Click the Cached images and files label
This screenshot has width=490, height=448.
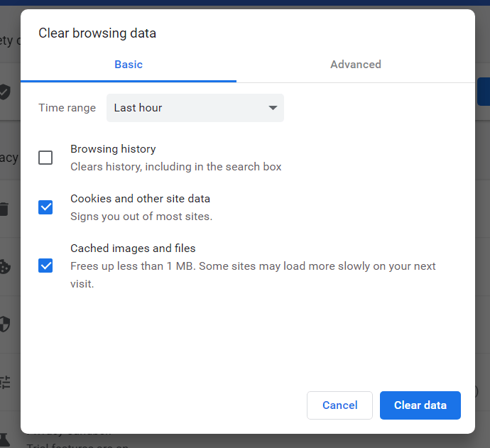133,248
